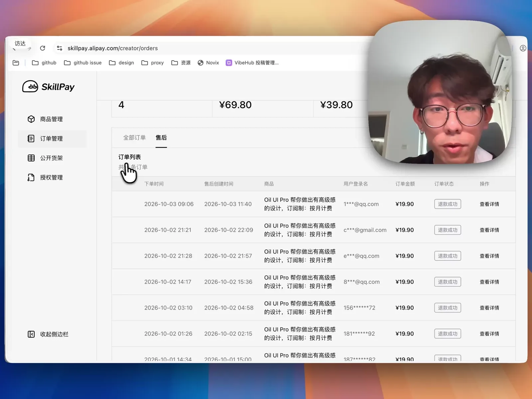Click the ¥69.80 summary value
The height and width of the screenshot is (399, 532).
tap(235, 105)
